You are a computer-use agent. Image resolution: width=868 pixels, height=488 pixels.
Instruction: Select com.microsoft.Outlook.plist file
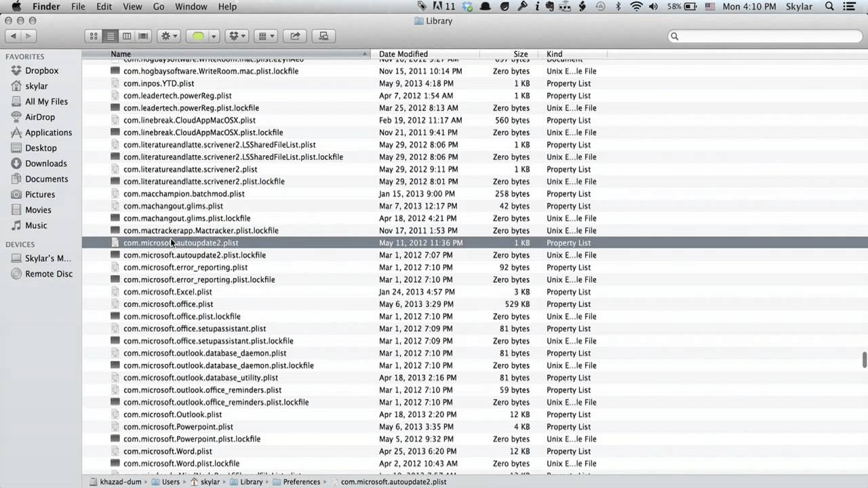tap(172, 415)
